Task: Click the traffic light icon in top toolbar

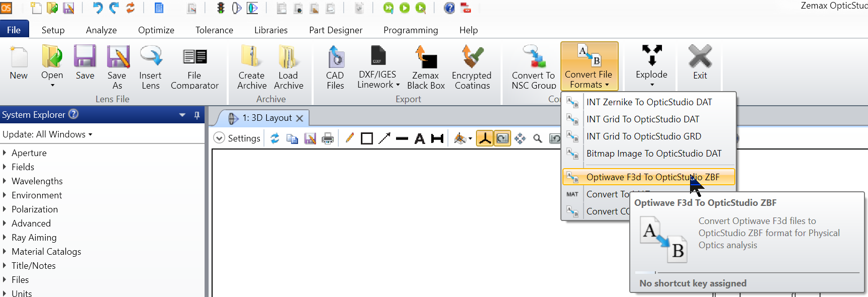Action: pyautogui.click(x=221, y=8)
